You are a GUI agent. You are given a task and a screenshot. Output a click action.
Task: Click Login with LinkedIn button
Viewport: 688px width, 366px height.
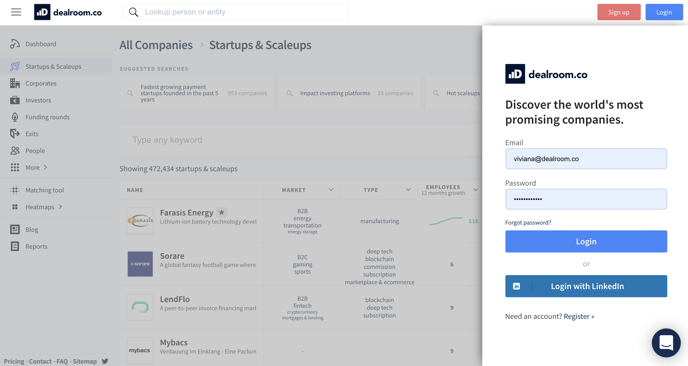point(586,286)
